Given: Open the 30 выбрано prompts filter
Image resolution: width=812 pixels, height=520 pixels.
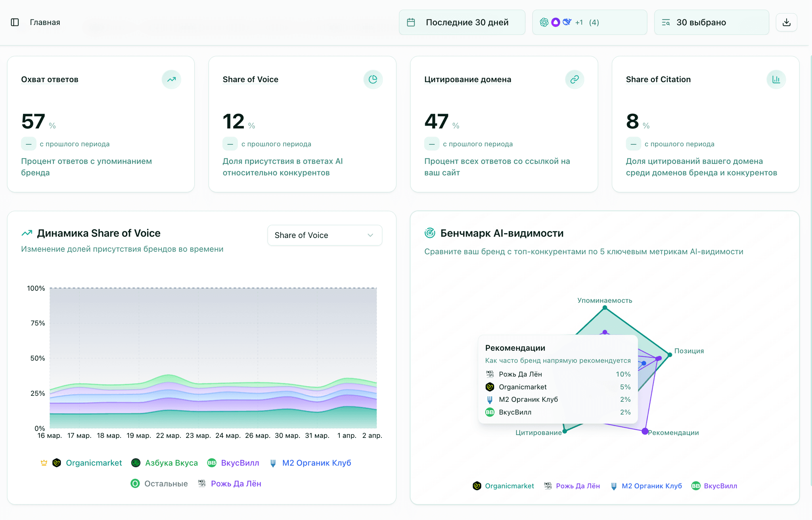Looking at the screenshot, I should click(x=711, y=22).
